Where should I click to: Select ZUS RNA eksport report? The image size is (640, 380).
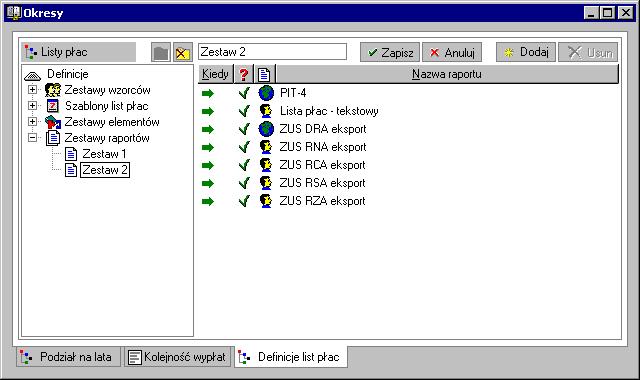tap(323, 147)
